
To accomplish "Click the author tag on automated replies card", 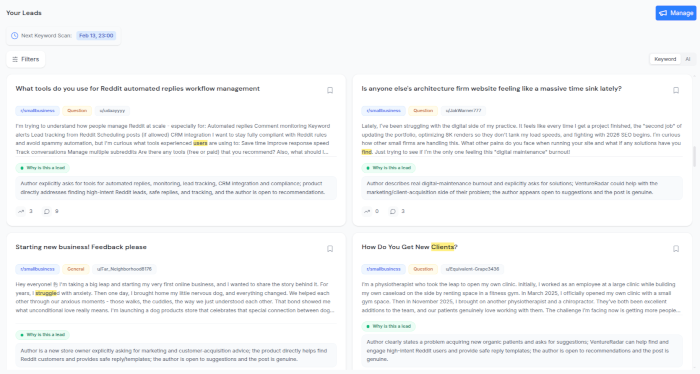I will pos(112,110).
